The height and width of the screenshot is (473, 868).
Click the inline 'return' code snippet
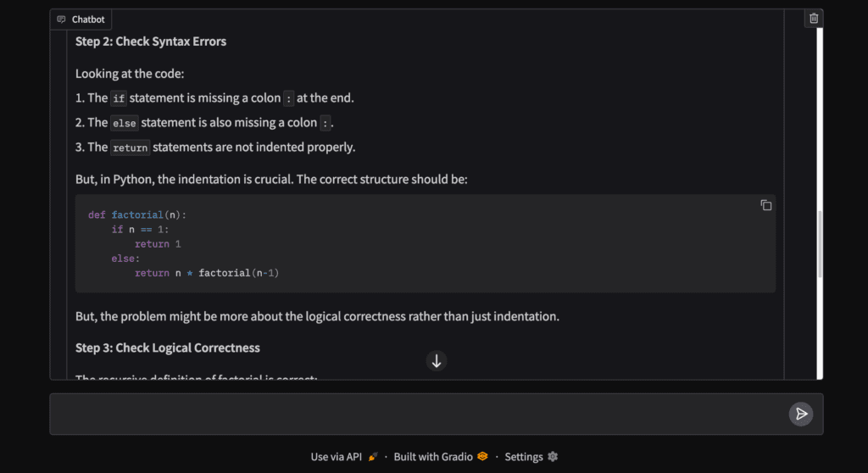point(130,147)
